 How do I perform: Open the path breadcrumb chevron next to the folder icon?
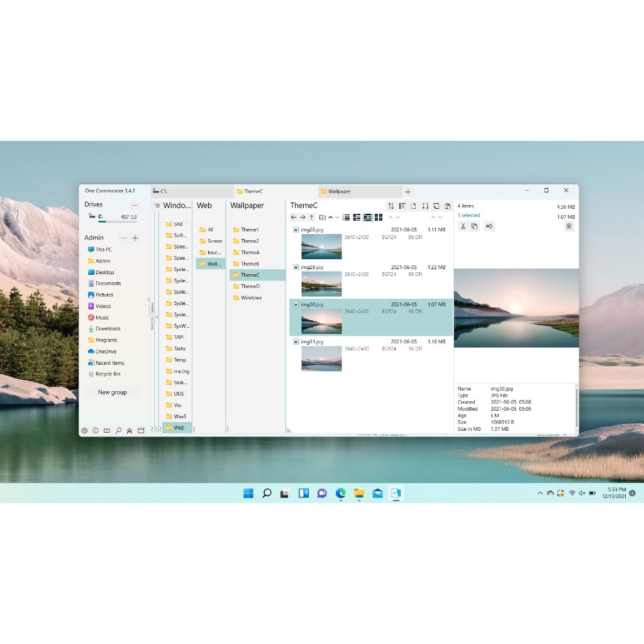331,217
